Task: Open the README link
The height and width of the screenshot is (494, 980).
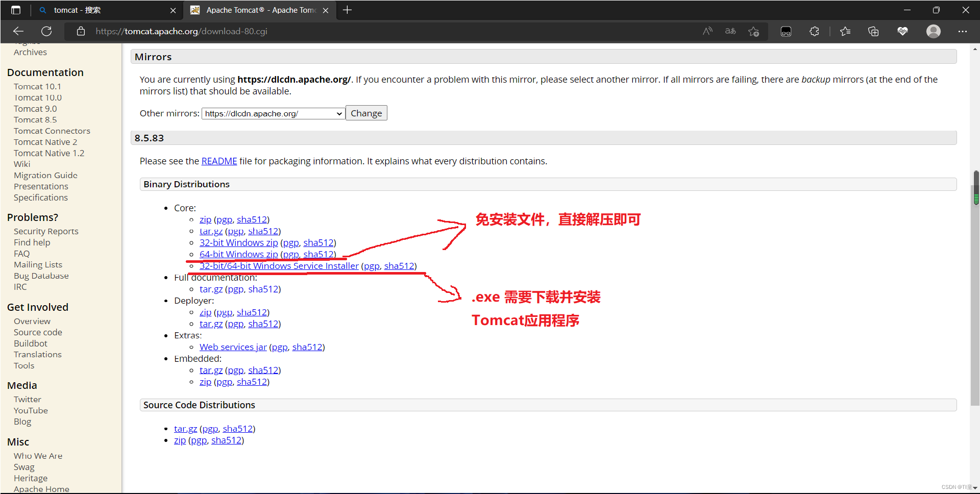Action: pos(219,161)
